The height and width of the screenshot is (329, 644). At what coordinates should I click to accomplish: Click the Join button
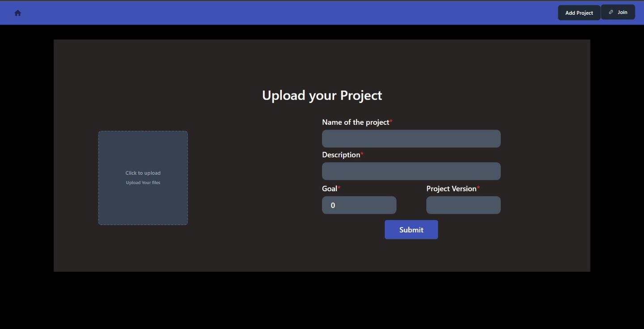618,12
